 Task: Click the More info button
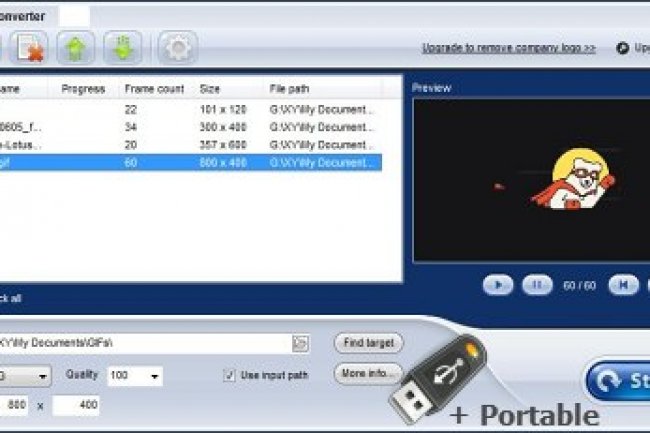click(367, 374)
